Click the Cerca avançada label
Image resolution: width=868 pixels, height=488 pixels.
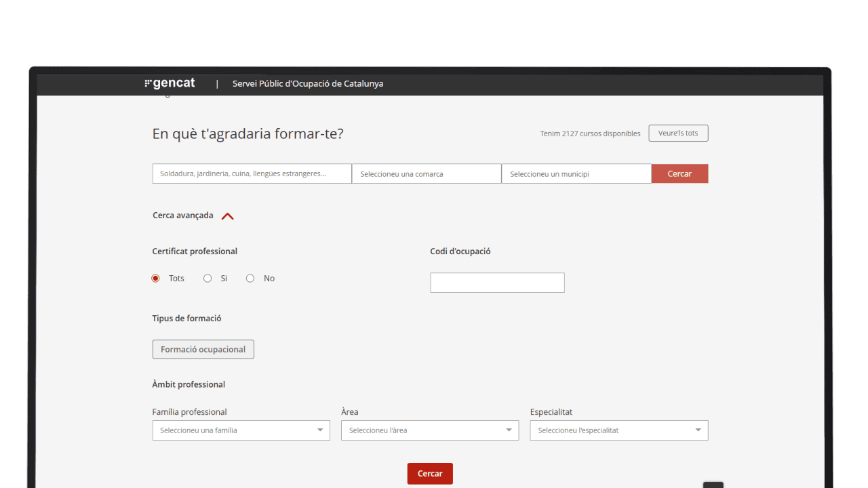pos(182,216)
